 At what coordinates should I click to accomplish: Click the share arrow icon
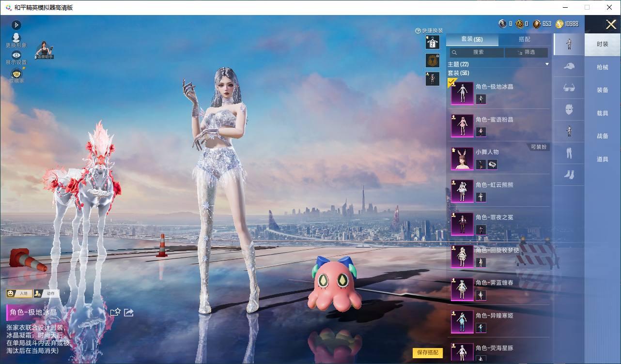pos(128,312)
